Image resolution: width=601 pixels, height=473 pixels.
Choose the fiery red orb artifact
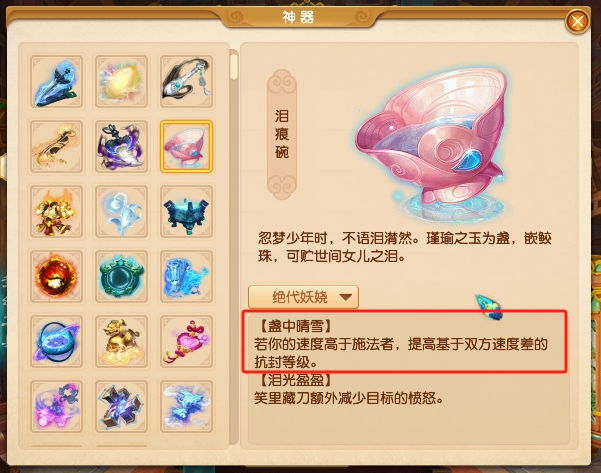56,276
